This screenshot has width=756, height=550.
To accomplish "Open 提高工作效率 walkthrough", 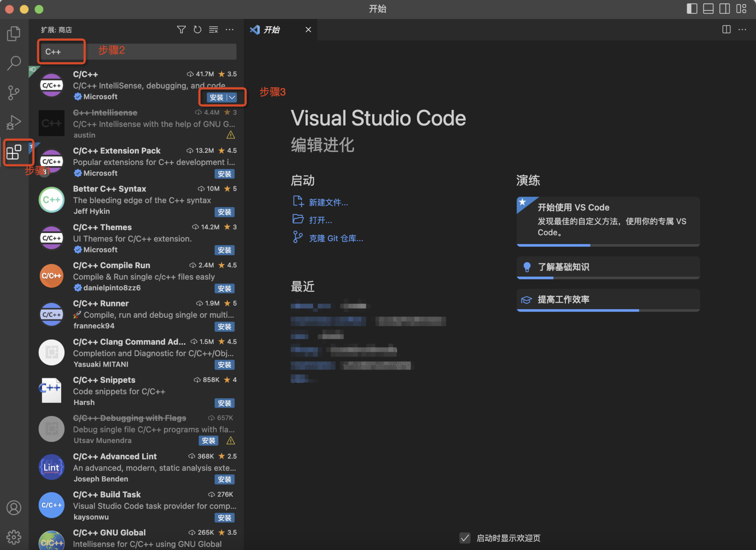I will (608, 300).
